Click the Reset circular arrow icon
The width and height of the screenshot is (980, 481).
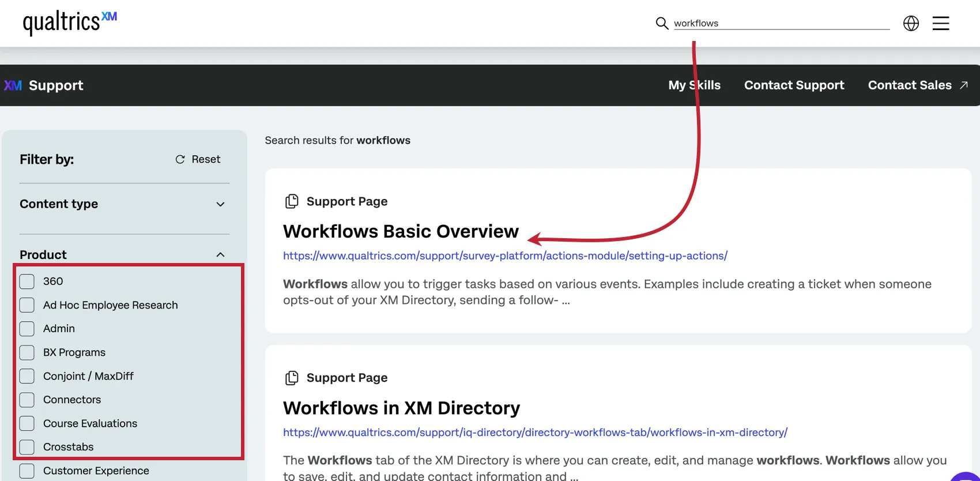click(180, 159)
